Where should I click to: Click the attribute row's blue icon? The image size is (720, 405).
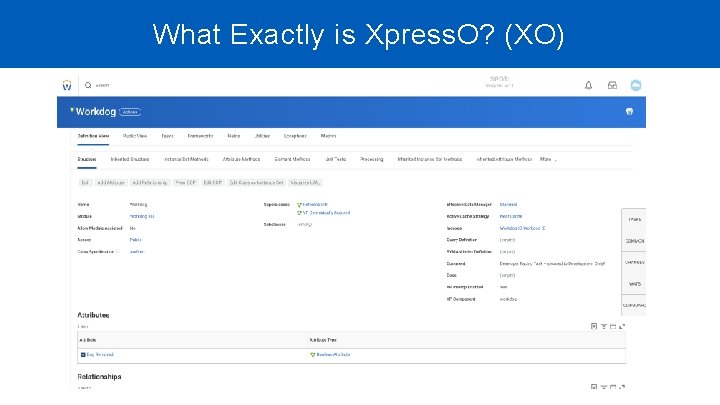tap(83, 354)
